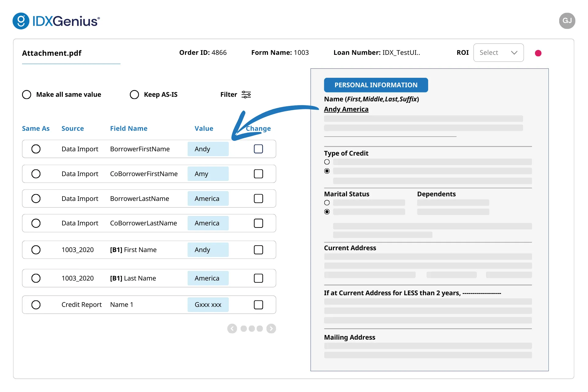The height and width of the screenshot is (392, 588).
Task: Sort by Value column header
Action: click(x=204, y=128)
